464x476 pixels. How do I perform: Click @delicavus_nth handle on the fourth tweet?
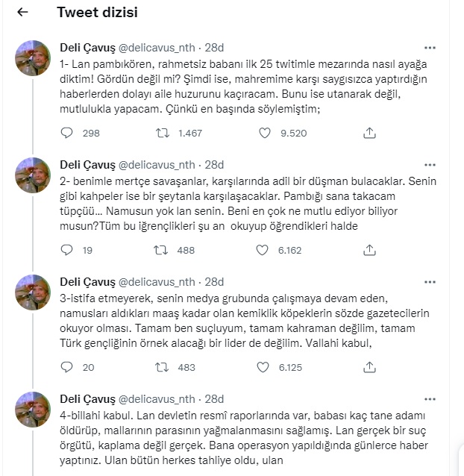click(158, 399)
